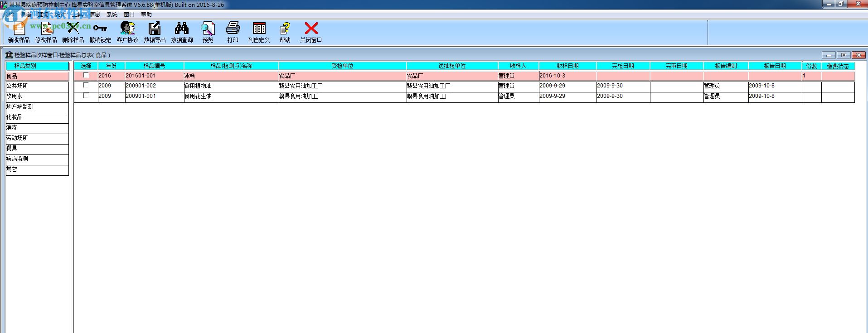Restore the 检验样品收样窗口 child window

pos(844,55)
